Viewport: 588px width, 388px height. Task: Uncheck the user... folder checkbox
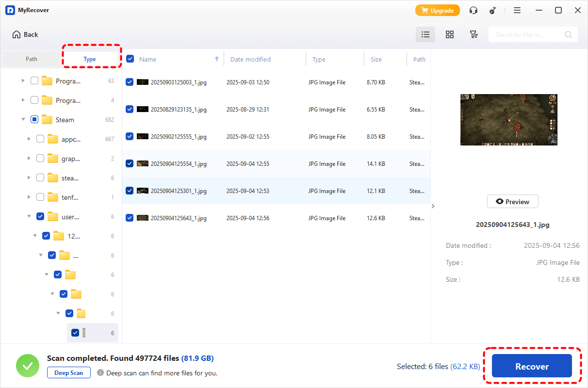tap(40, 217)
